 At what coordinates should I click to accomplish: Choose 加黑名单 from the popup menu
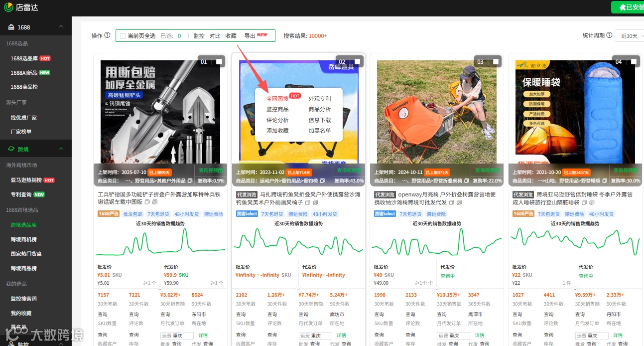320,131
